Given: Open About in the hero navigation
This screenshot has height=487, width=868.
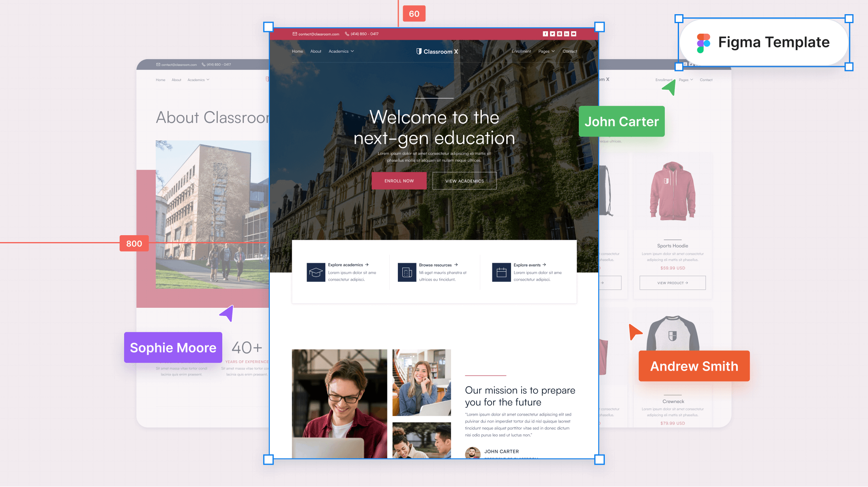Looking at the screenshot, I should pyautogui.click(x=316, y=51).
